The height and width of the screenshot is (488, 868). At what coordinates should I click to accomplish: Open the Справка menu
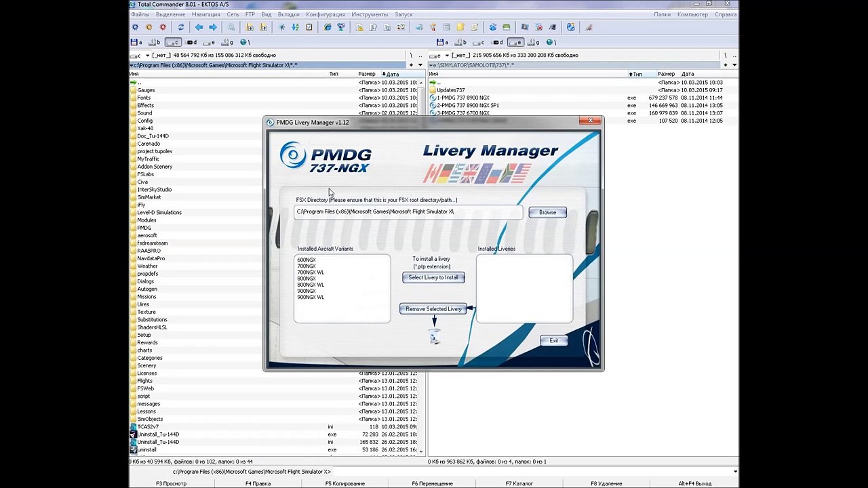point(726,14)
